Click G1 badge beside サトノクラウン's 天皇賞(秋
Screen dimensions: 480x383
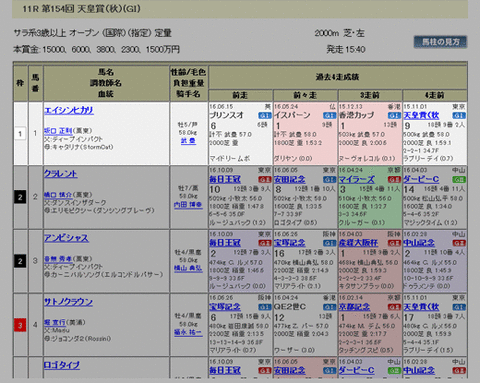coord(459,307)
